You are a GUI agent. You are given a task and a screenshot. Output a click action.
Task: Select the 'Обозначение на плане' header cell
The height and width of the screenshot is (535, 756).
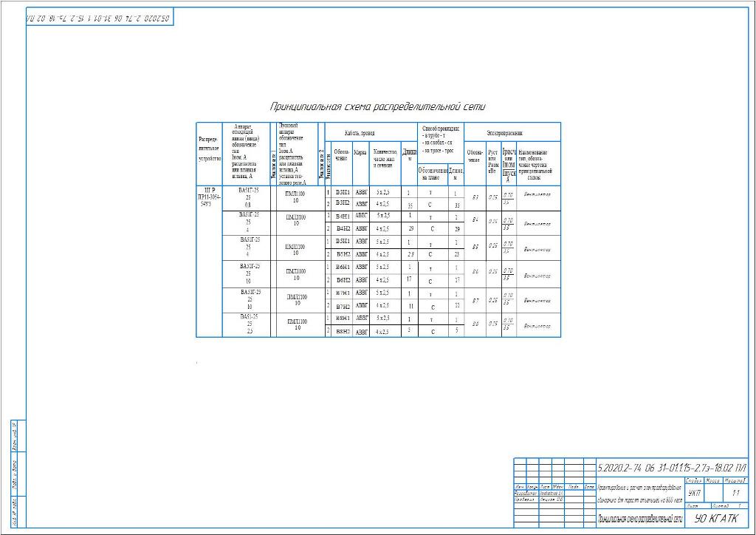(x=433, y=174)
